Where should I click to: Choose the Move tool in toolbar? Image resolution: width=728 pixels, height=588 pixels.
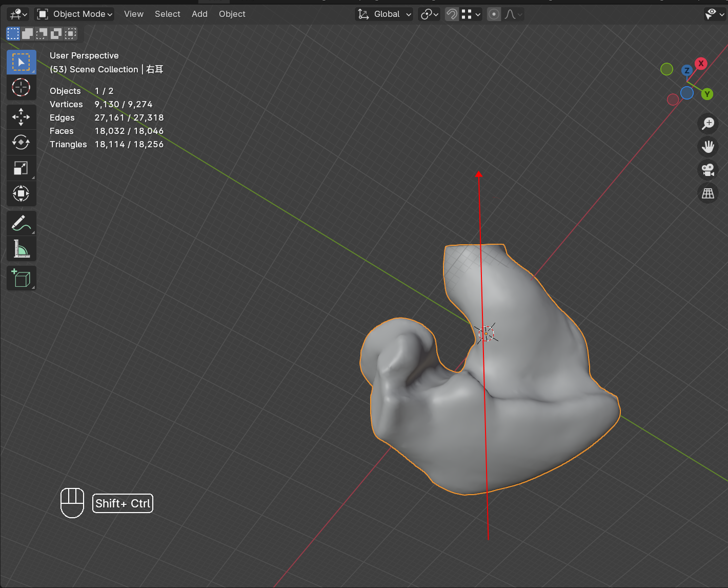click(21, 117)
